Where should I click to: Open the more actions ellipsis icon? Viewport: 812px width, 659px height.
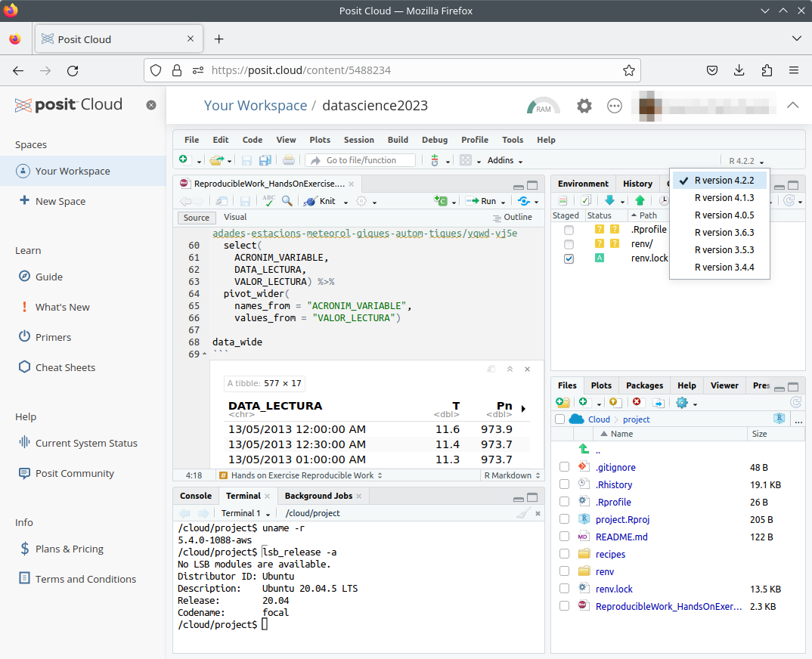pos(614,106)
